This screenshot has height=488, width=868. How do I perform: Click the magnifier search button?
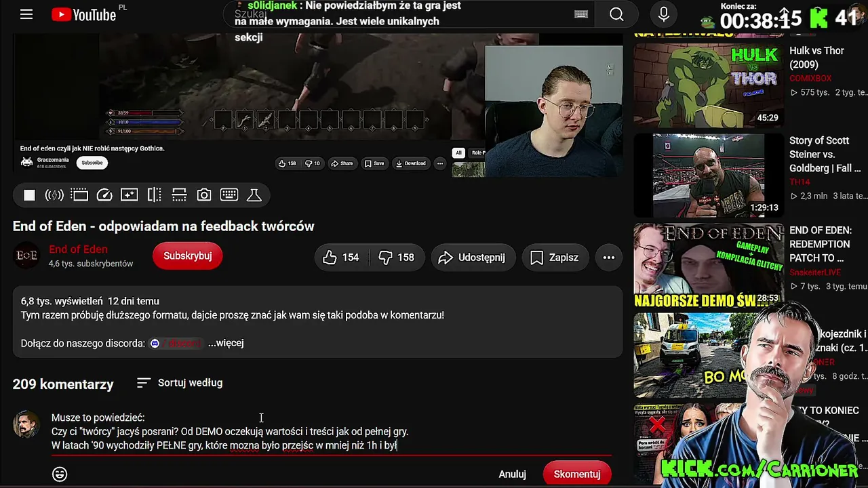(x=616, y=14)
